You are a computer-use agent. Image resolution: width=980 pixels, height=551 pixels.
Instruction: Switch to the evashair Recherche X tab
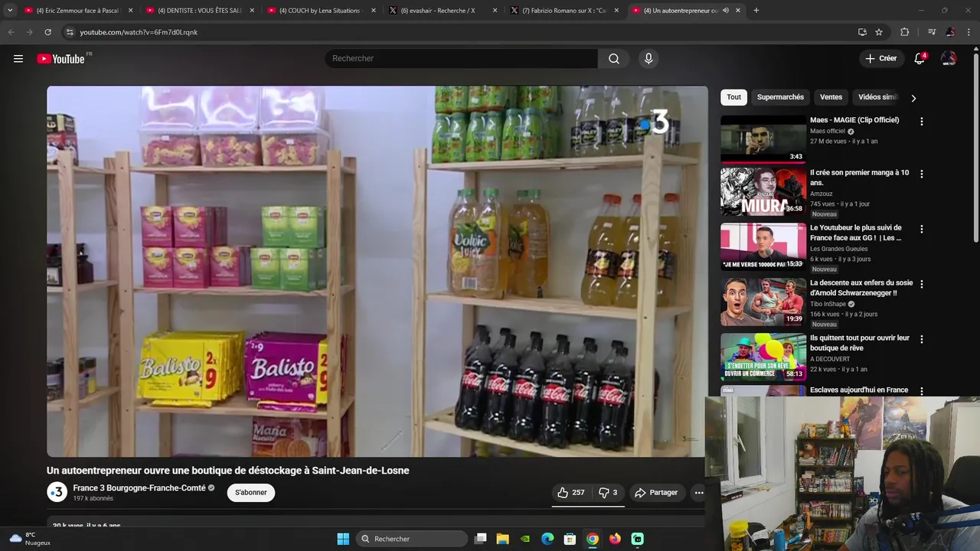pyautogui.click(x=442, y=11)
